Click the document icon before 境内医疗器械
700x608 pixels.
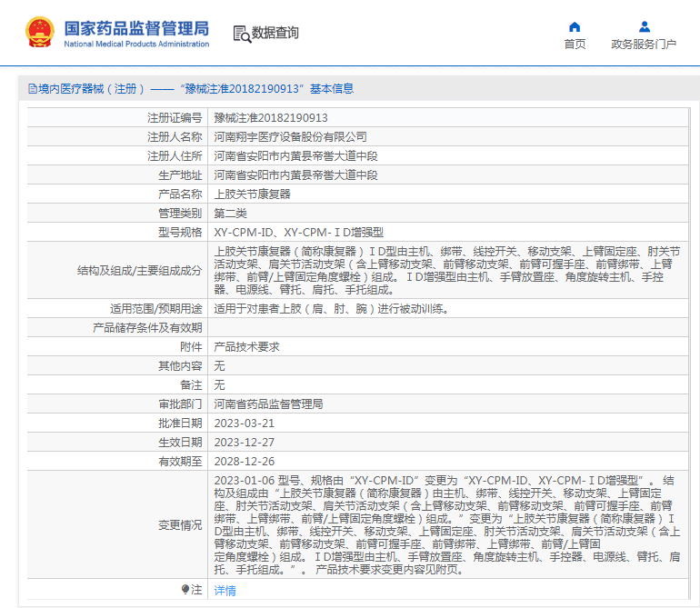coord(33,89)
